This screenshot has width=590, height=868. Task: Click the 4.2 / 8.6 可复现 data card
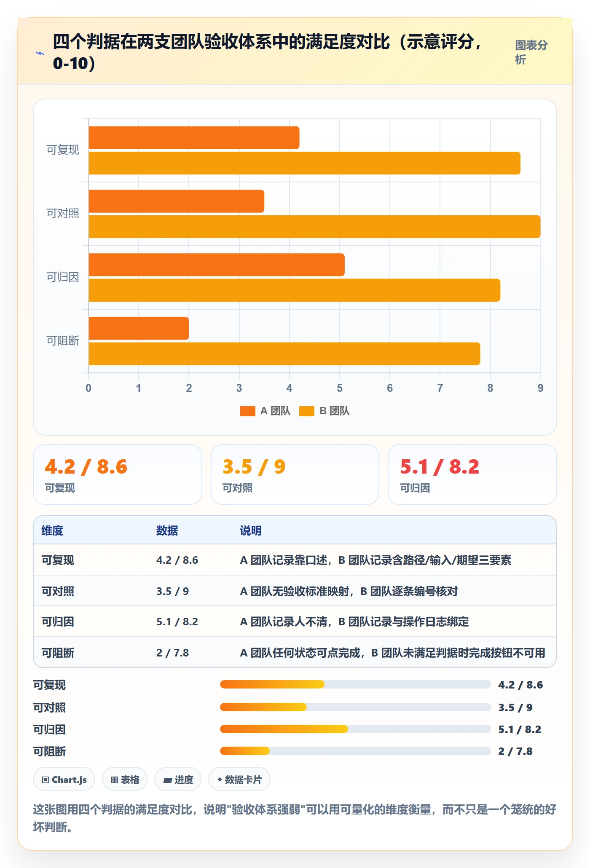(118, 474)
